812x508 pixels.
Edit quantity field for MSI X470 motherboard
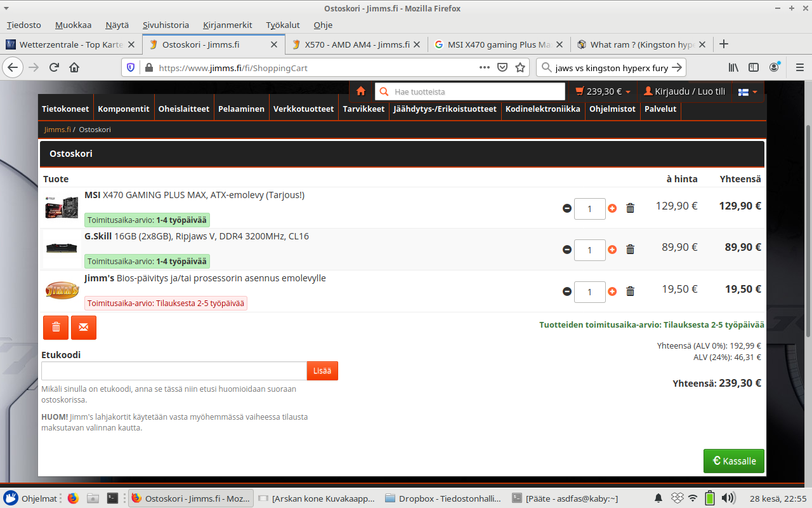590,208
